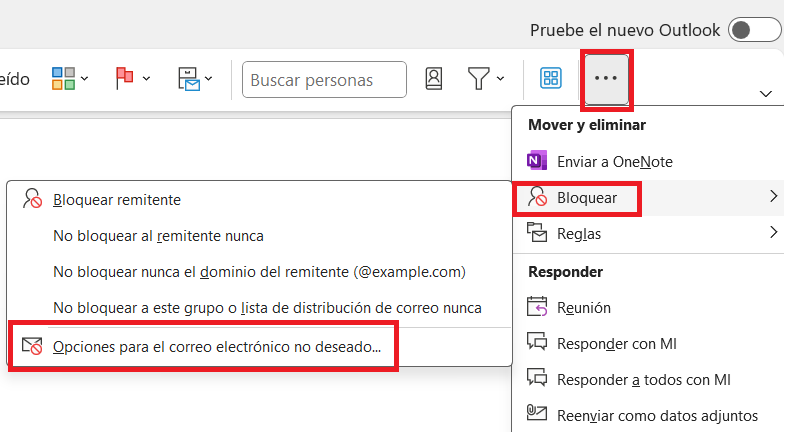Click the red follow-up flag icon

pyautogui.click(x=125, y=79)
